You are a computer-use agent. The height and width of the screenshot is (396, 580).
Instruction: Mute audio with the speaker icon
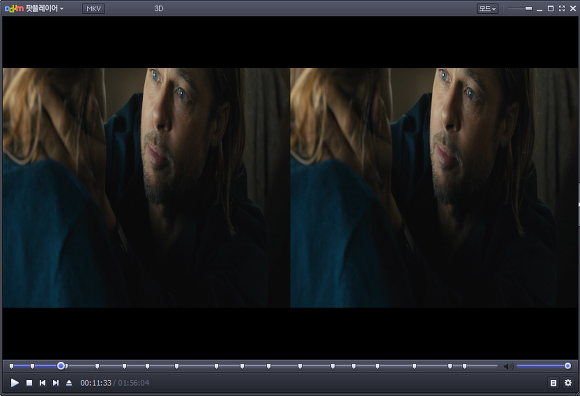pos(508,366)
